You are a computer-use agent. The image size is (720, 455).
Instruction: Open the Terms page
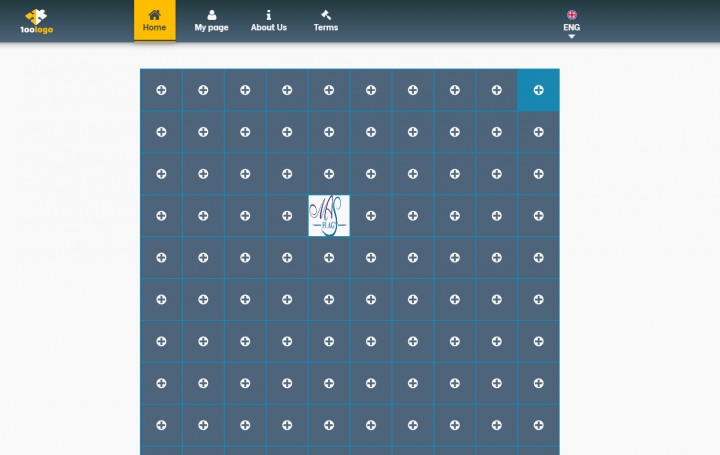coord(326,21)
